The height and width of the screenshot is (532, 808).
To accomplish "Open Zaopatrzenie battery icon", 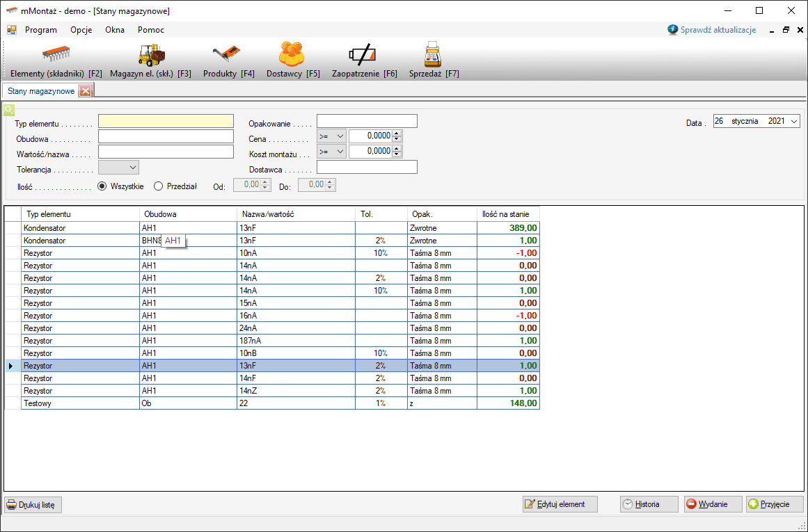I will (x=364, y=54).
